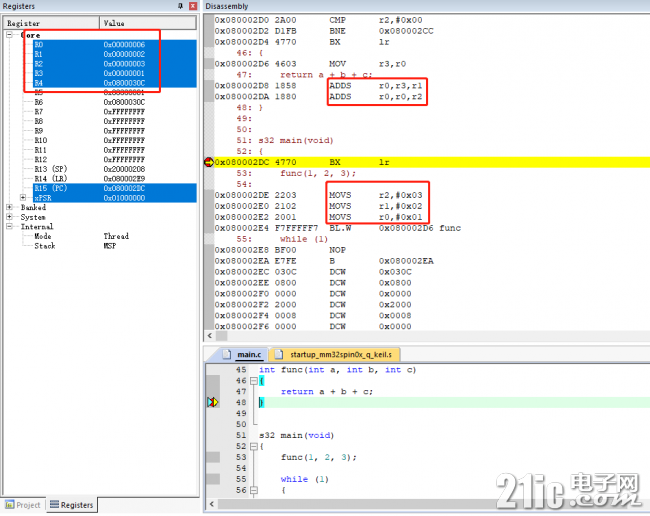Open the startup_mm32spin0x_q_keil.s tab
This screenshot has width=650, height=516.
point(335,354)
